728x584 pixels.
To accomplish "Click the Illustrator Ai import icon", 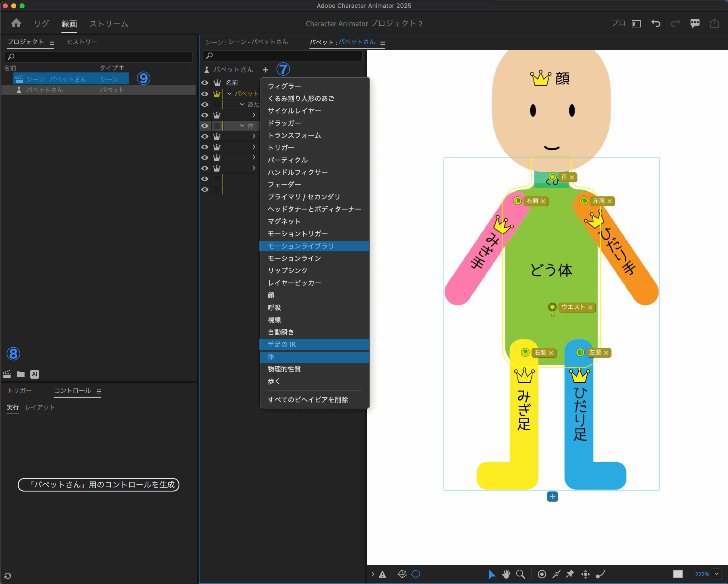I will tap(34, 374).
